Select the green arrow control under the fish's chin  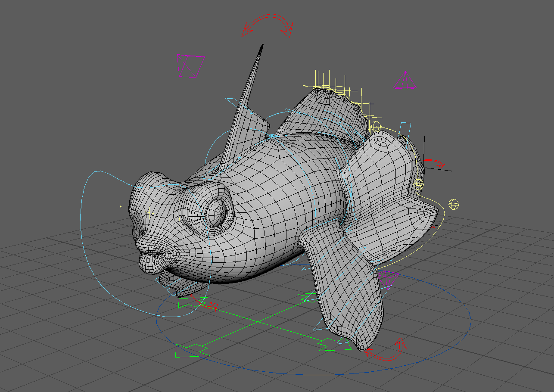click(x=192, y=302)
